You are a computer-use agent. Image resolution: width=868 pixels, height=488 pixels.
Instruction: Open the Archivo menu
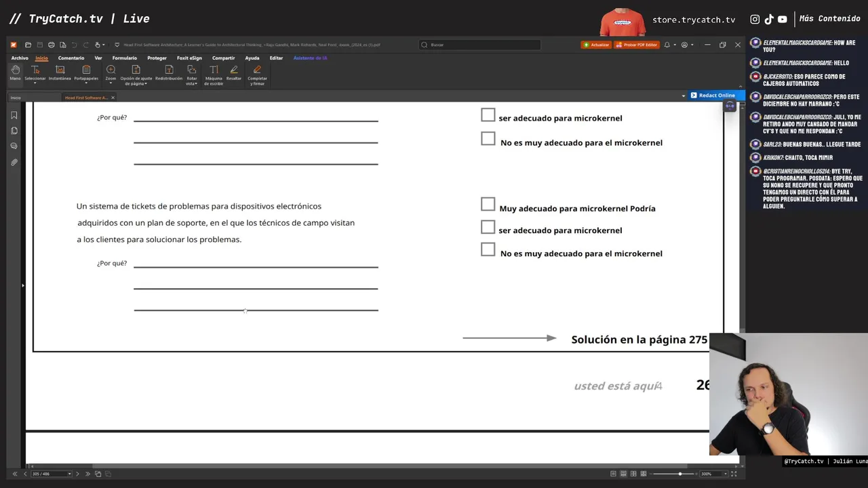click(x=20, y=58)
